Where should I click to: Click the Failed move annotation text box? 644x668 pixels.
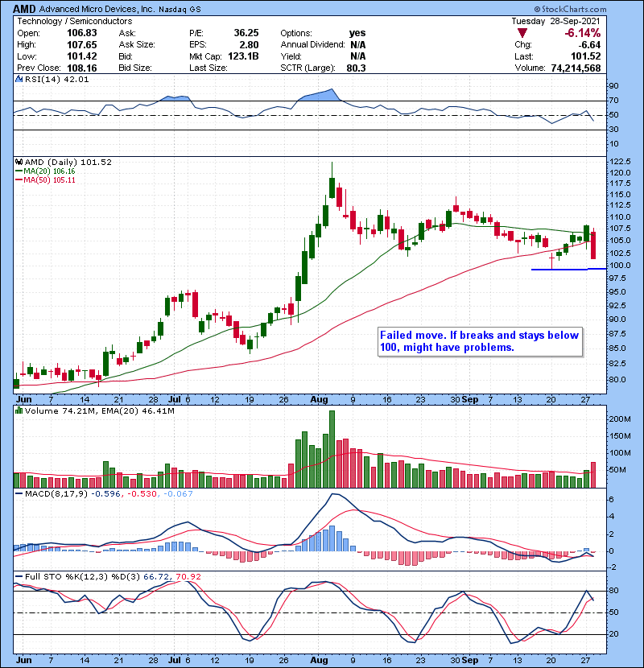480,342
